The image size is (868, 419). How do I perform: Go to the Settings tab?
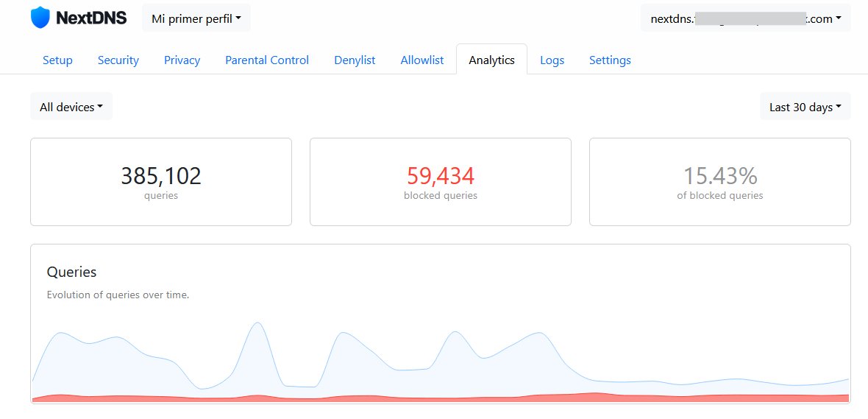[x=610, y=60]
